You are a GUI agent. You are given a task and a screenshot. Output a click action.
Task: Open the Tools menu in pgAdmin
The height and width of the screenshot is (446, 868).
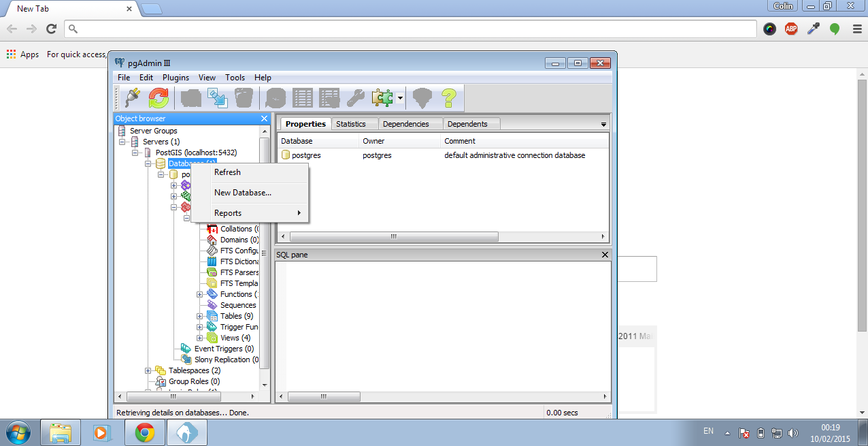(235, 78)
